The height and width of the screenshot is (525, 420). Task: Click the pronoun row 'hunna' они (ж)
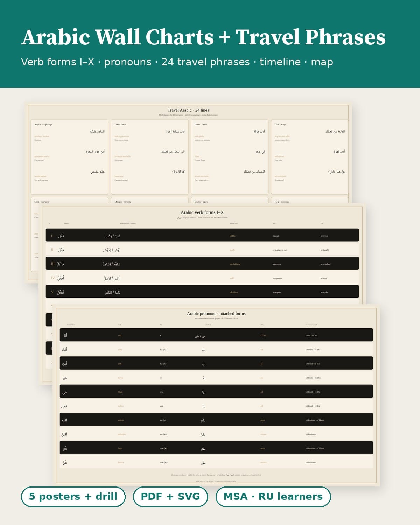click(x=216, y=462)
